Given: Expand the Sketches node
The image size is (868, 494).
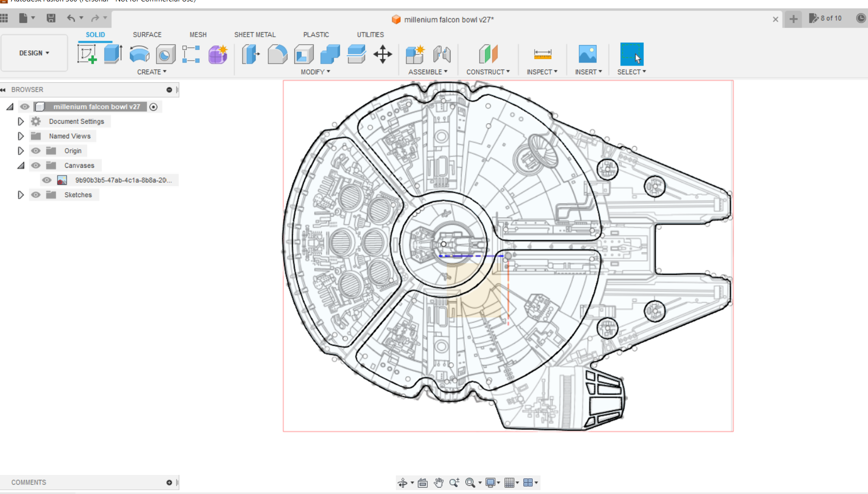Looking at the screenshot, I should [21, 195].
